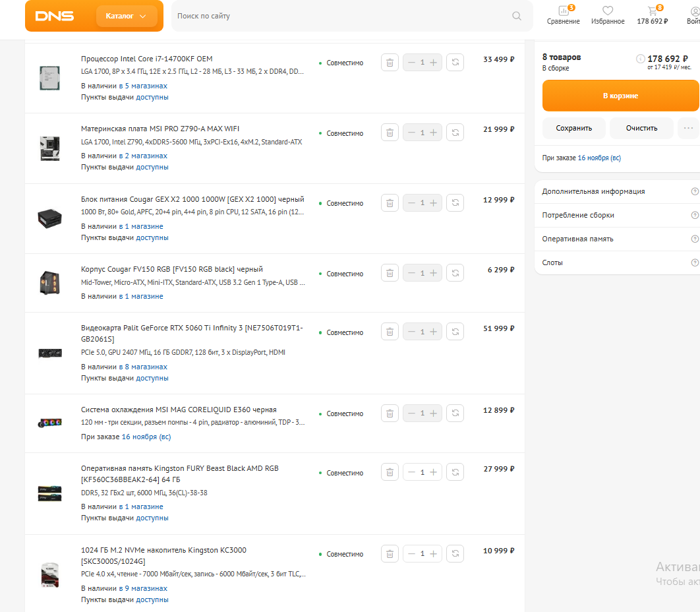Click the Cougar FV150 case thumbnail
This screenshot has width=700, height=612.
pyautogui.click(x=49, y=283)
